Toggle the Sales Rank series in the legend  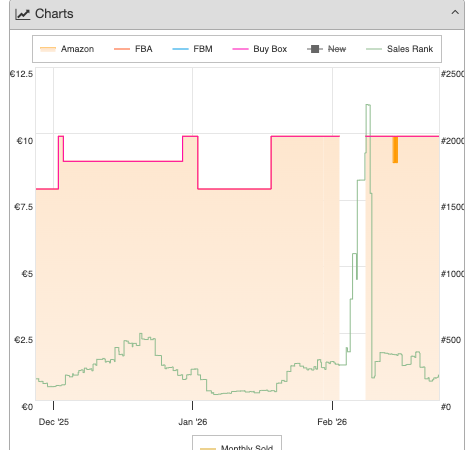400,49
